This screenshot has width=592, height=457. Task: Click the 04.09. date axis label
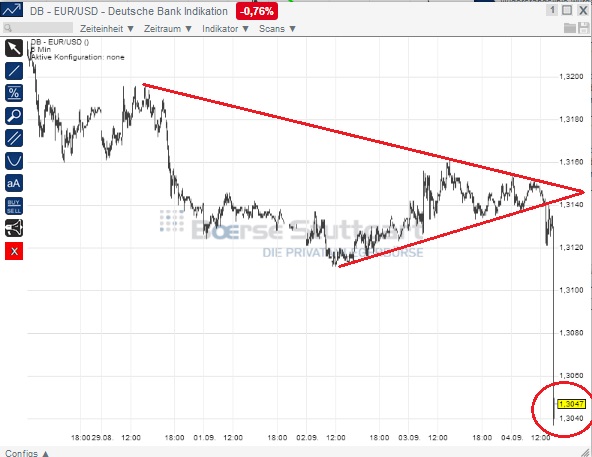(x=512, y=438)
